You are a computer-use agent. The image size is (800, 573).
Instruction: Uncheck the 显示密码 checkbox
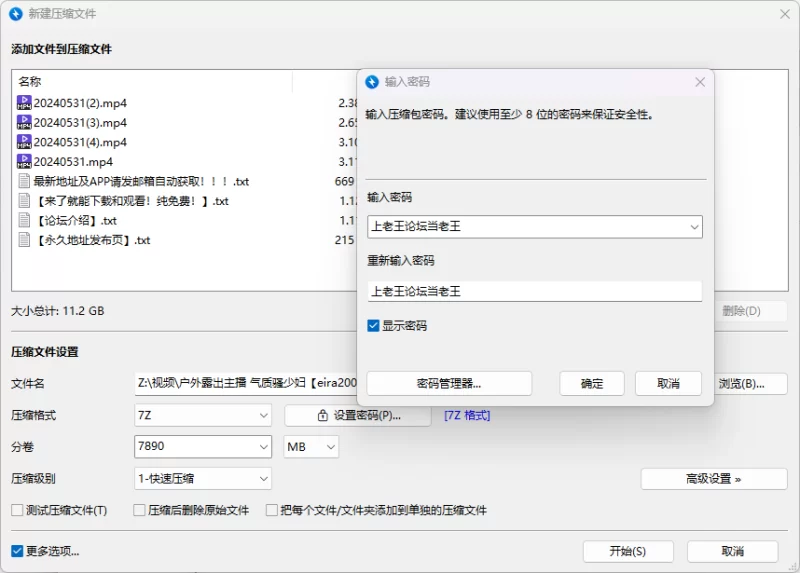coord(374,326)
